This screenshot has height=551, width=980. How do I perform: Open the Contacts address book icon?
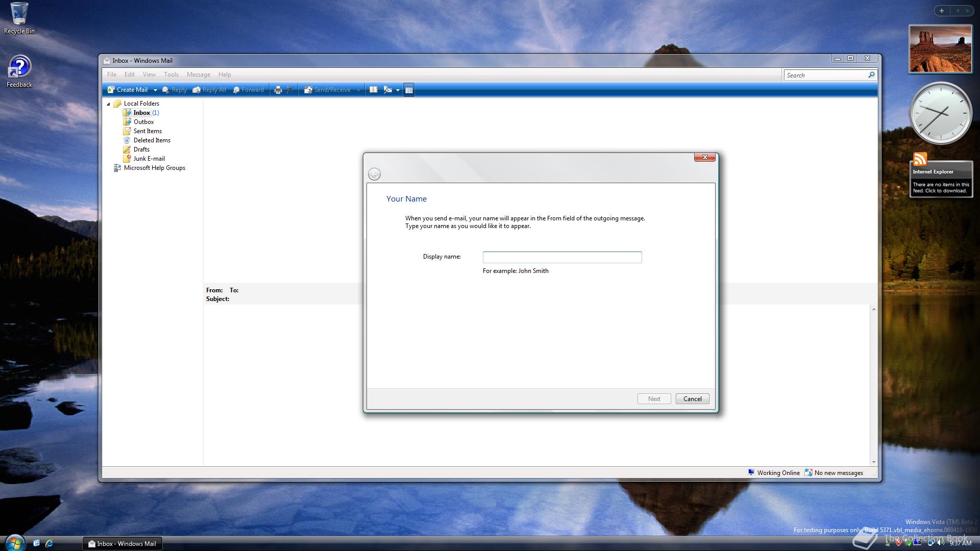coord(374,90)
